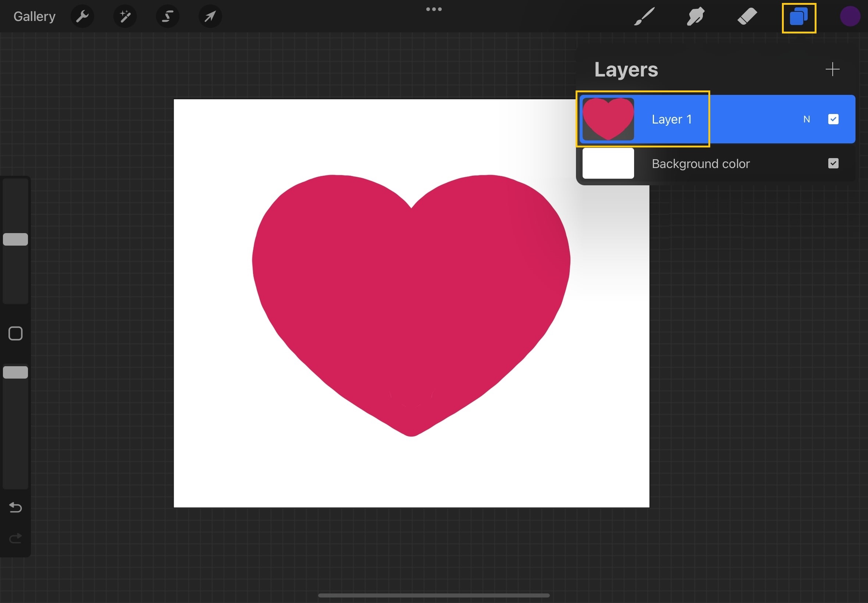Select the Smudge tool

pos(695,16)
